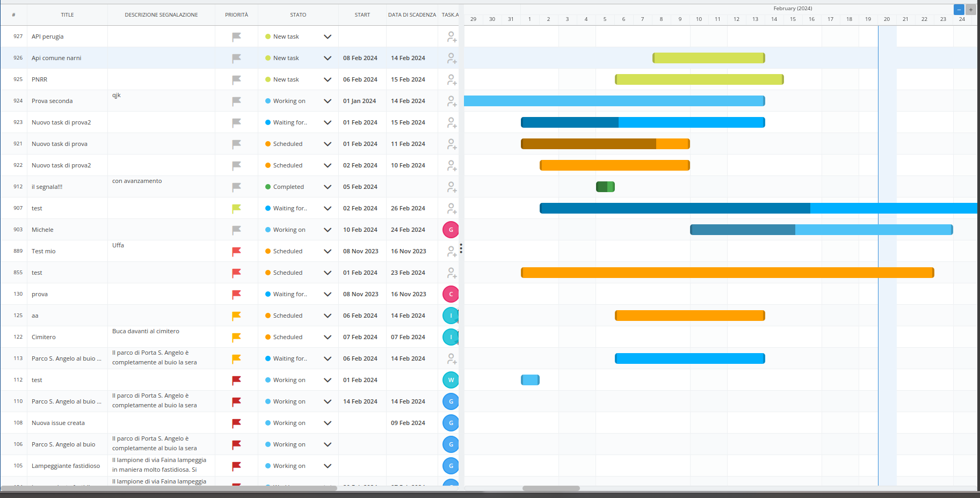This screenshot has height=498, width=980.
Task: Expand the Completed status dropdown for il segnala!!!
Action: click(328, 187)
